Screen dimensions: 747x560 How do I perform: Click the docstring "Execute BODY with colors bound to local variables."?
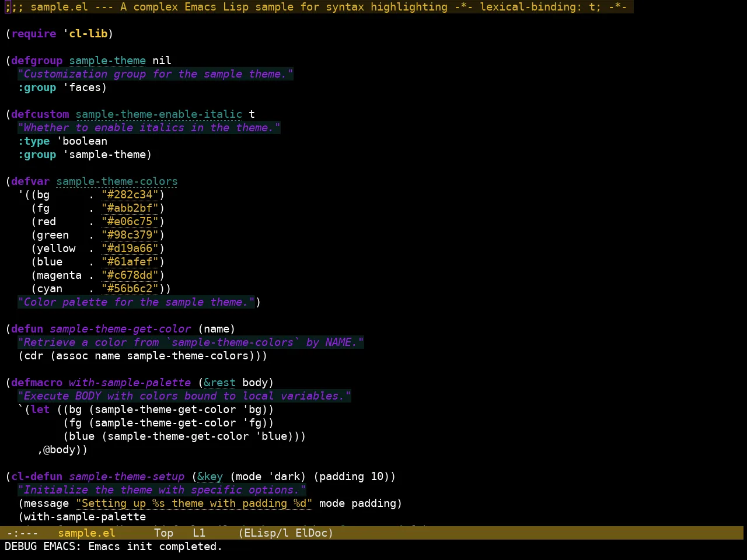tap(184, 396)
